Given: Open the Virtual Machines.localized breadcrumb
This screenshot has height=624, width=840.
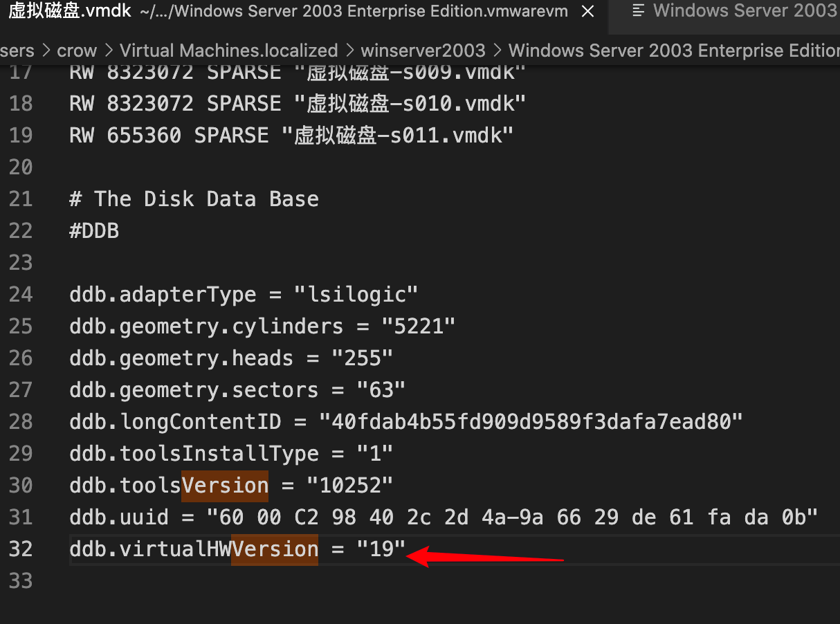Looking at the screenshot, I should pos(229,51).
